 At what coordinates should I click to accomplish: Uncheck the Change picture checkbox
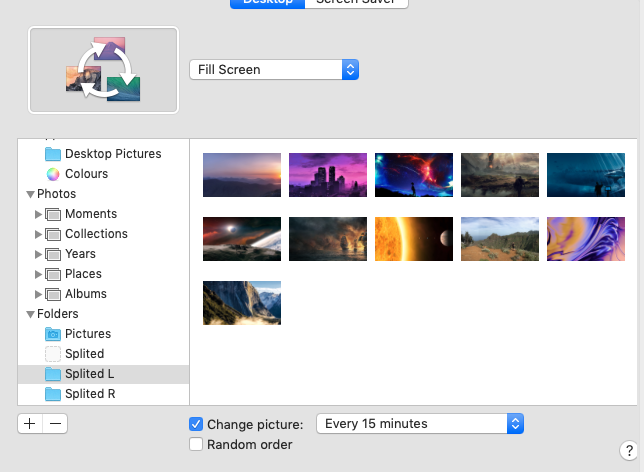pyautogui.click(x=196, y=424)
